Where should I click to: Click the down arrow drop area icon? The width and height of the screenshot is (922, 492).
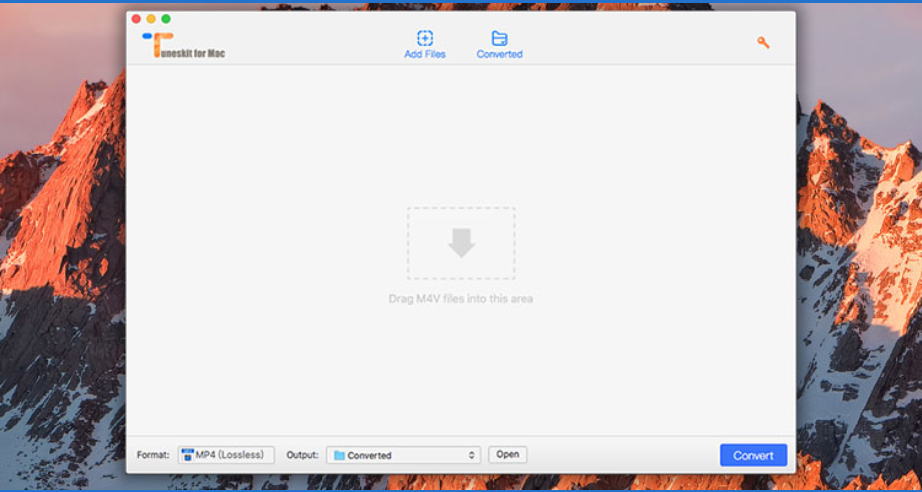(x=461, y=243)
